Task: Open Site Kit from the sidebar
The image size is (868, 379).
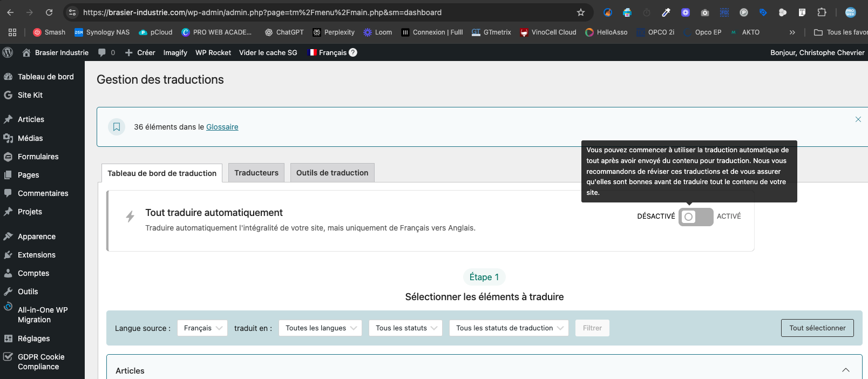Action: pos(30,95)
